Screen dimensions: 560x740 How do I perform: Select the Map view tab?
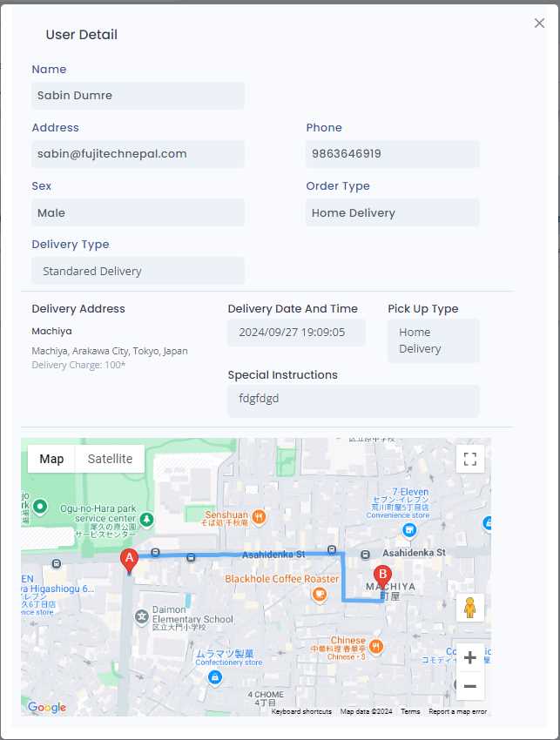point(51,459)
